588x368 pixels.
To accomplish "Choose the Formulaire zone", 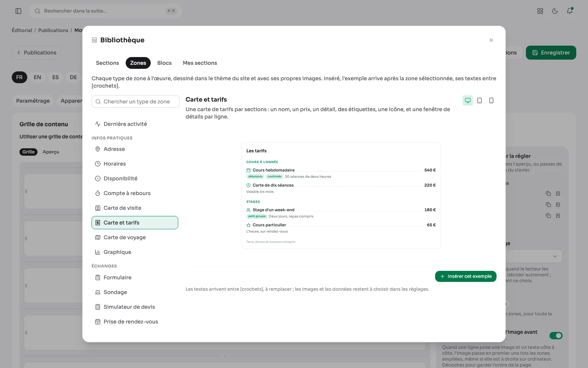I will [x=135, y=277].
